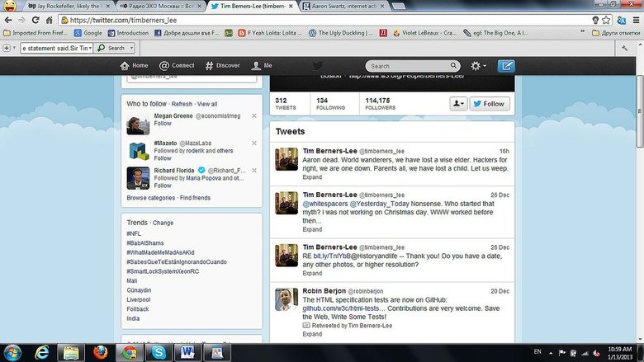
Task: Click the page vertical scrollbar
Action: [x=640, y=110]
